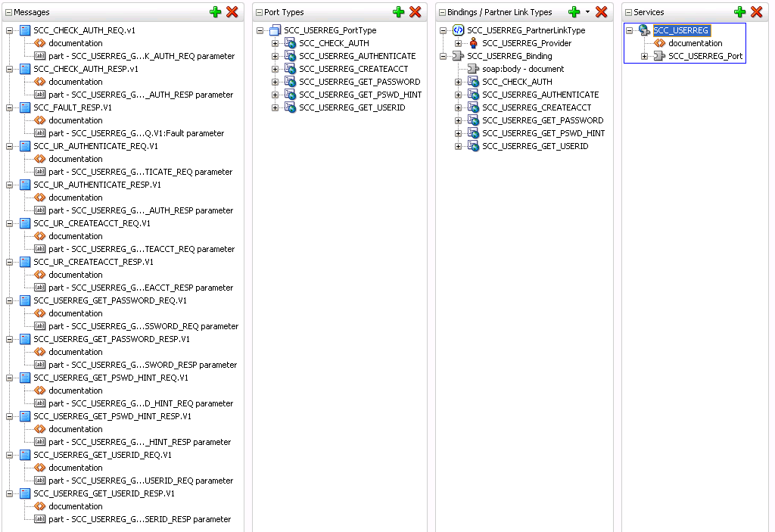Viewport: 775px width, 532px height.
Task: Click the SCC_USERREG name edit field
Action: point(680,30)
